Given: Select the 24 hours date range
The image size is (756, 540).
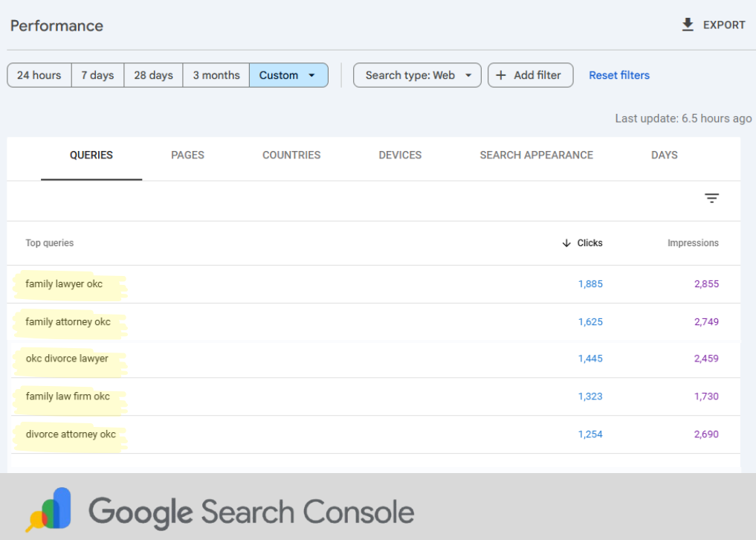Looking at the screenshot, I should [39, 75].
